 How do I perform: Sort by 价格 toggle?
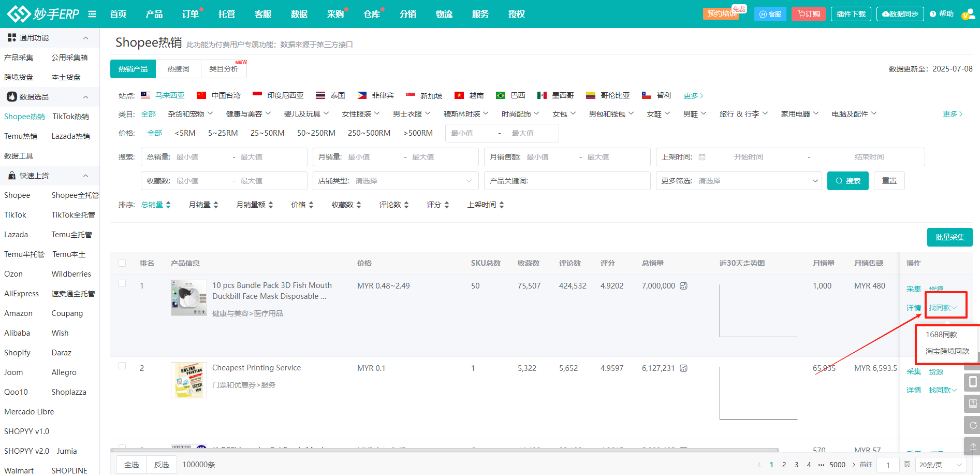point(302,205)
